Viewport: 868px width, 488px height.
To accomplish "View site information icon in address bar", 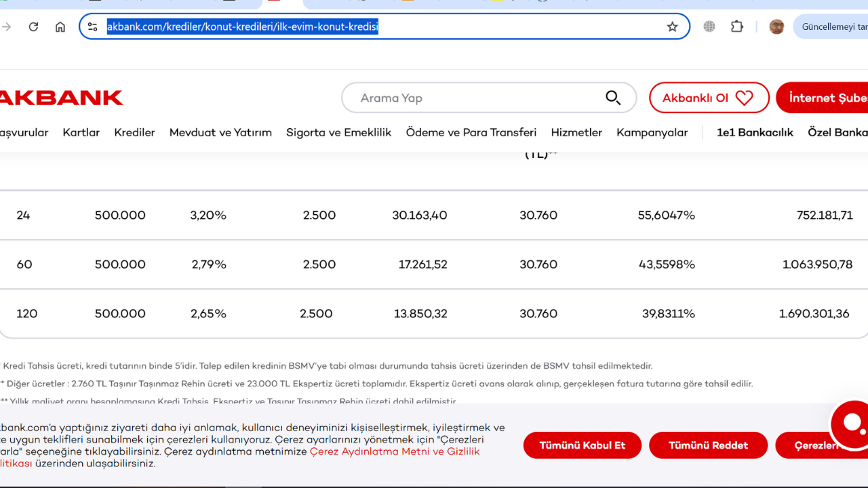I will pyautogui.click(x=93, y=27).
